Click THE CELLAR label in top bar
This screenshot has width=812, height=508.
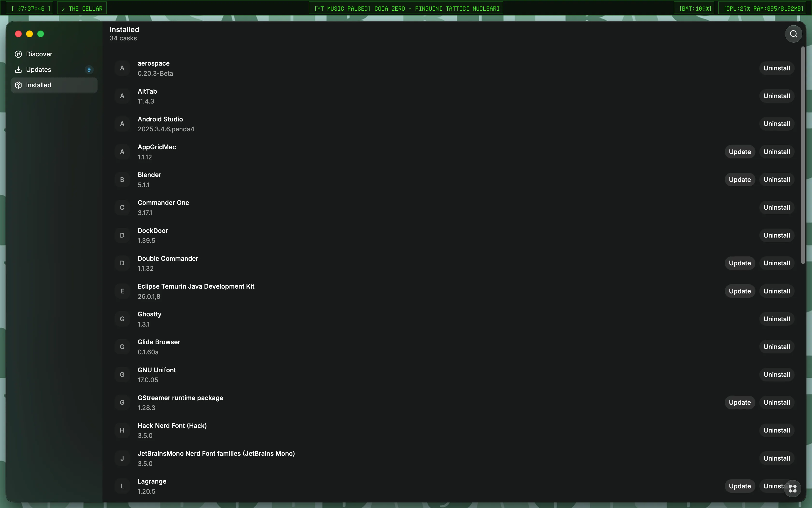pos(82,8)
